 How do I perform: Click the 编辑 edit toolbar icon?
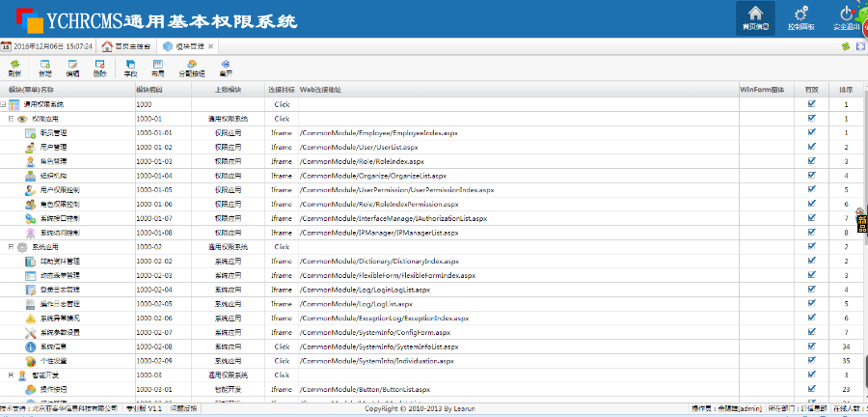[x=72, y=67]
